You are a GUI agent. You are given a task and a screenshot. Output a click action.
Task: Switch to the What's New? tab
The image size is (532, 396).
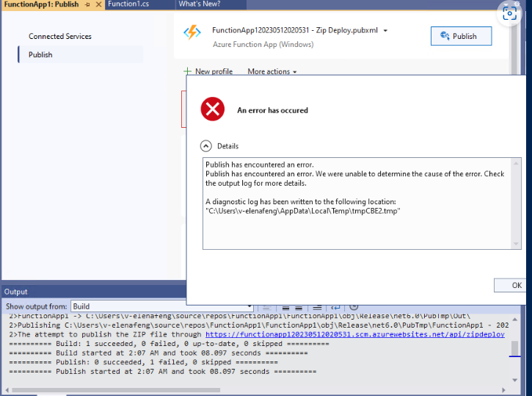point(200,4)
